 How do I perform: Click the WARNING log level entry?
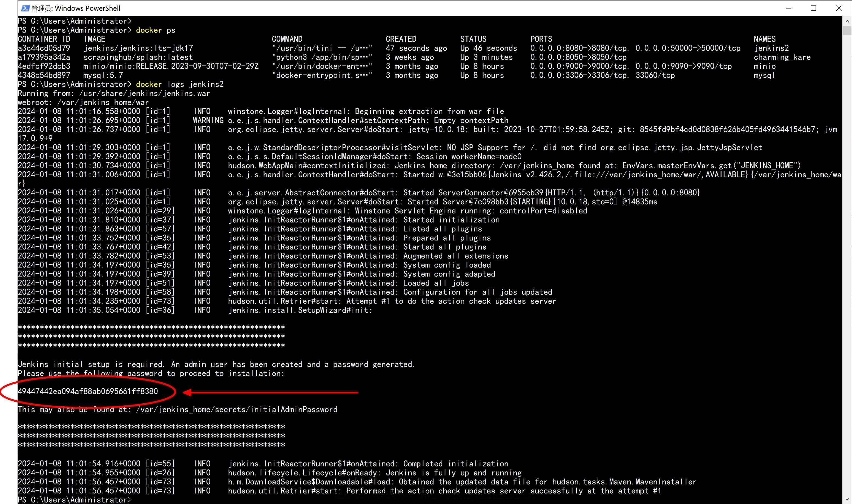[x=208, y=120]
